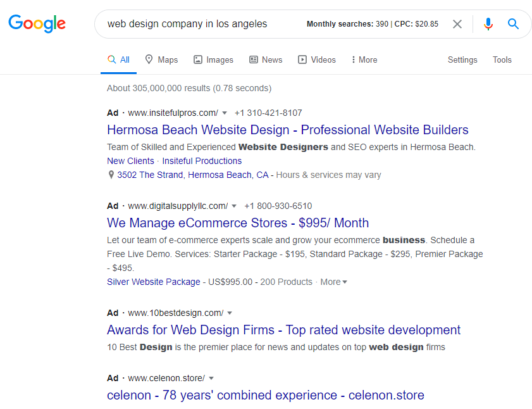Click the Images tab picture icon
Viewport: 532px width, 409px height.
(x=198, y=60)
